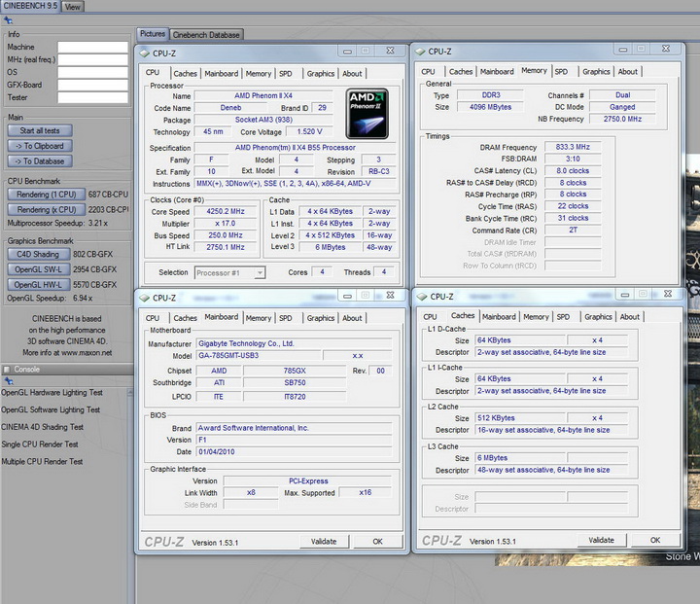Image resolution: width=700 pixels, height=604 pixels.
Task: Click the small pin icon under CINEBENCH tab
Action: pyautogui.click(x=8, y=19)
